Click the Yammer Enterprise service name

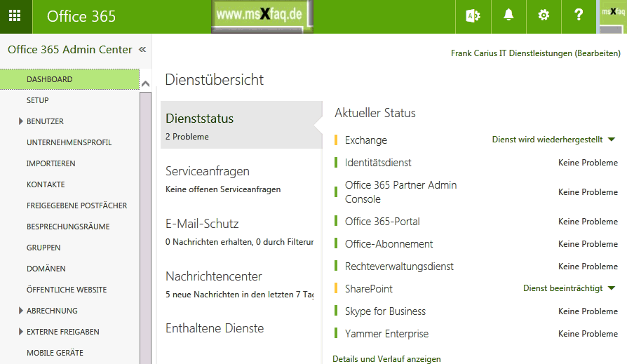(x=386, y=334)
